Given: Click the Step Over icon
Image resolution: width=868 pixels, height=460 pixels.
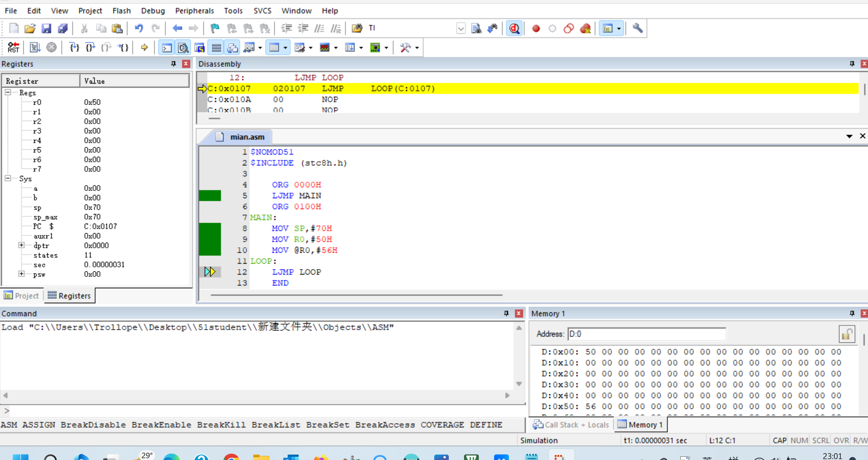Looking at the screenshot, I should (x=90, y=47).
